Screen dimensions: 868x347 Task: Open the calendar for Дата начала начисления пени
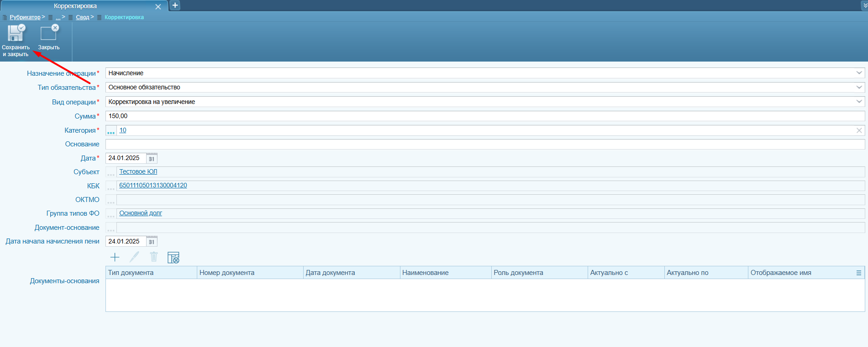coord(152,241)
